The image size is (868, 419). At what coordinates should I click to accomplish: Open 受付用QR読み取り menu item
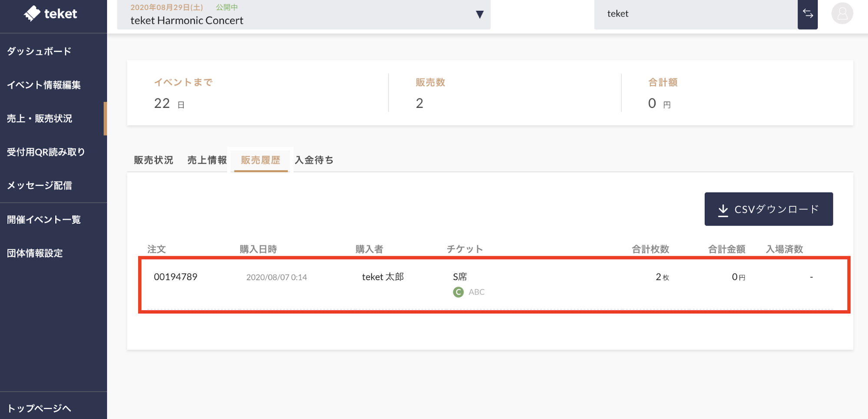click(46, 152)
